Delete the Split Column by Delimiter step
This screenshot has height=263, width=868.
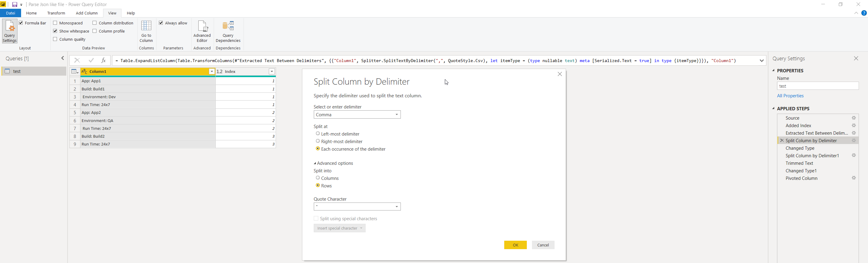point(782,140)
